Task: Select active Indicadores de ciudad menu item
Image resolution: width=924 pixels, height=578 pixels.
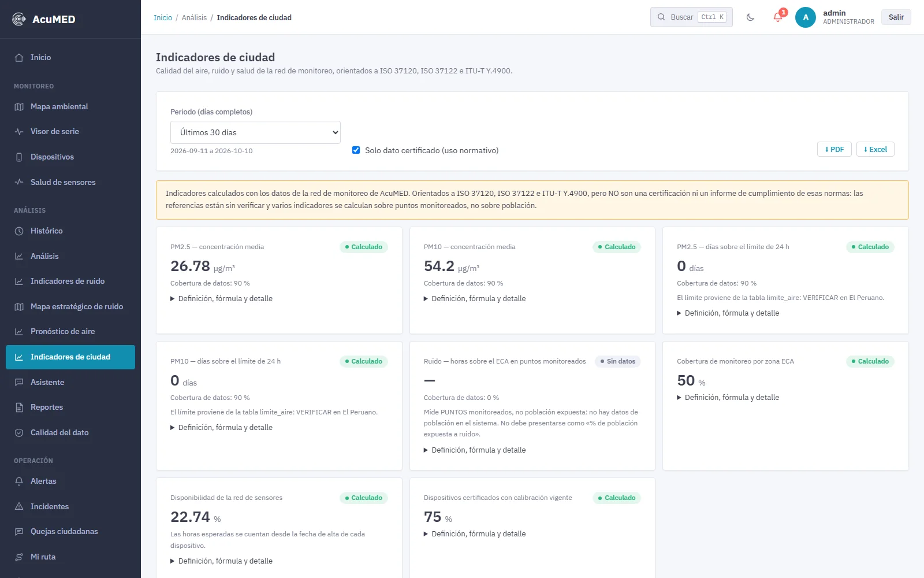Action: pyautogui.click(x=70, y=357)
